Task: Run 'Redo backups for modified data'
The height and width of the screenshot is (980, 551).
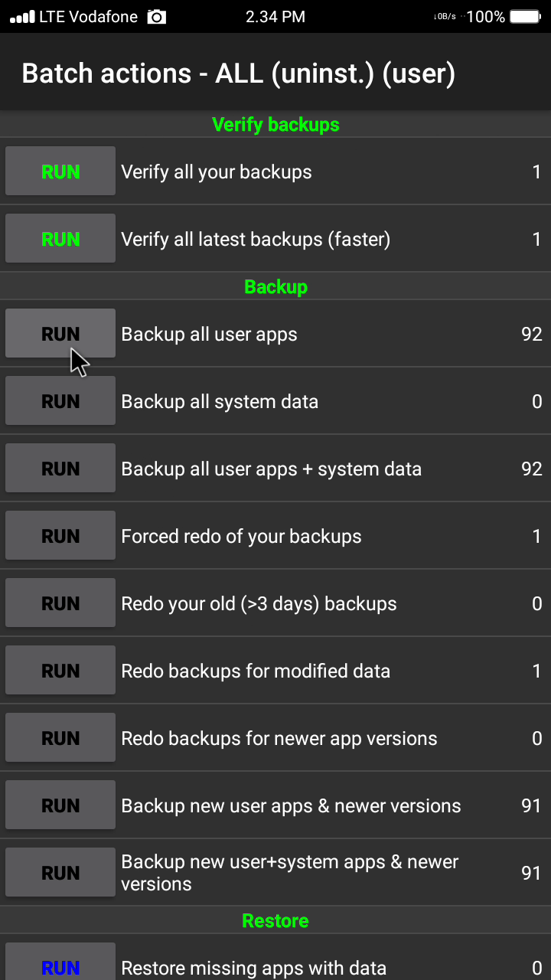Action: coord(60,671)
